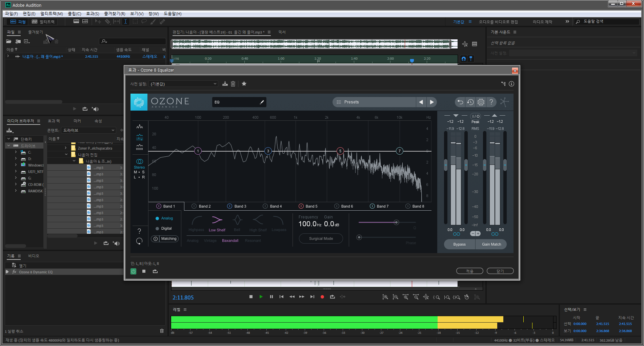644x346 pixels.
Task: Expand Zoner folder in media browser
Action: click(66, 148)
